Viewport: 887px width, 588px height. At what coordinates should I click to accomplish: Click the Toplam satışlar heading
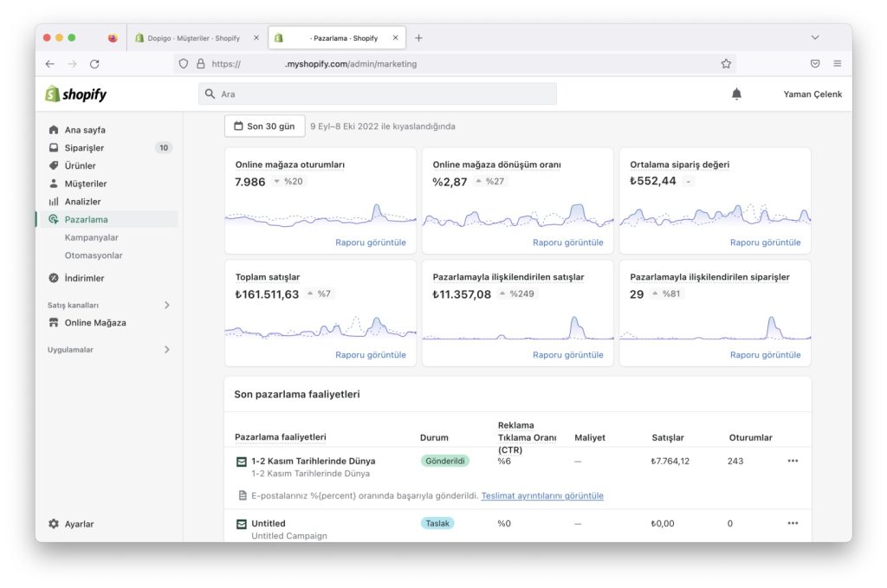268,277
